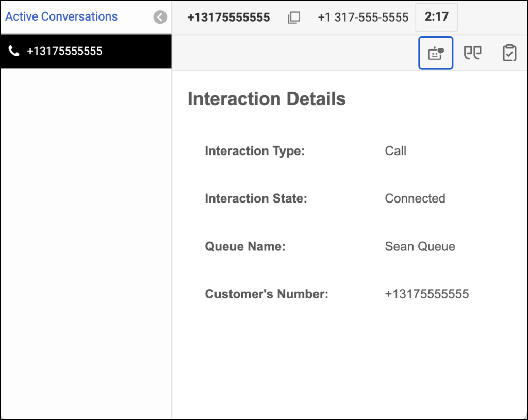Open the Active Conversations link

click(61, 16)
